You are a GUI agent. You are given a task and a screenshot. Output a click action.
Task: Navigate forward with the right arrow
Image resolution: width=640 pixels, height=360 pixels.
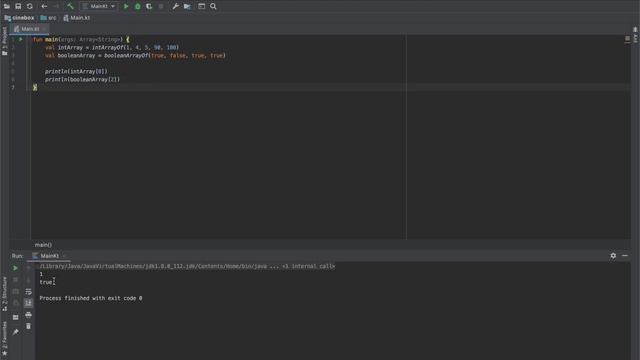56,6
